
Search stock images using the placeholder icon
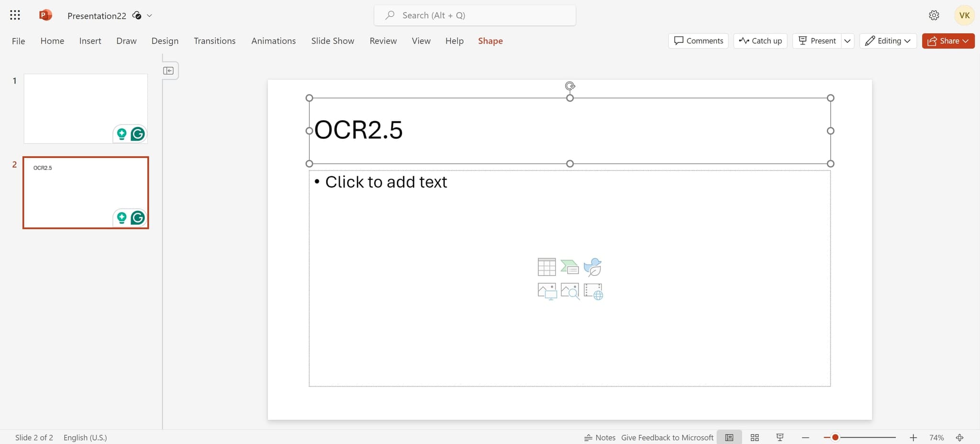(569, 291)
